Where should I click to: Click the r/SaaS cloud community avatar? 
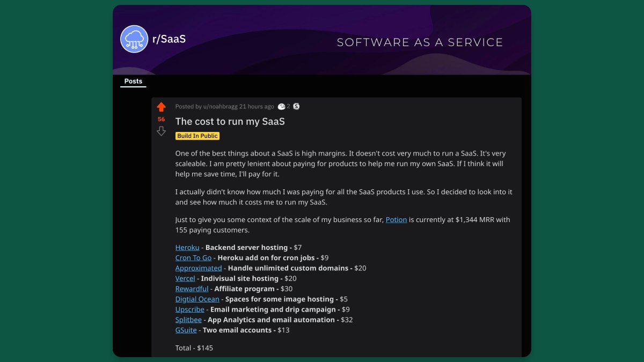(x=134, y=39)
